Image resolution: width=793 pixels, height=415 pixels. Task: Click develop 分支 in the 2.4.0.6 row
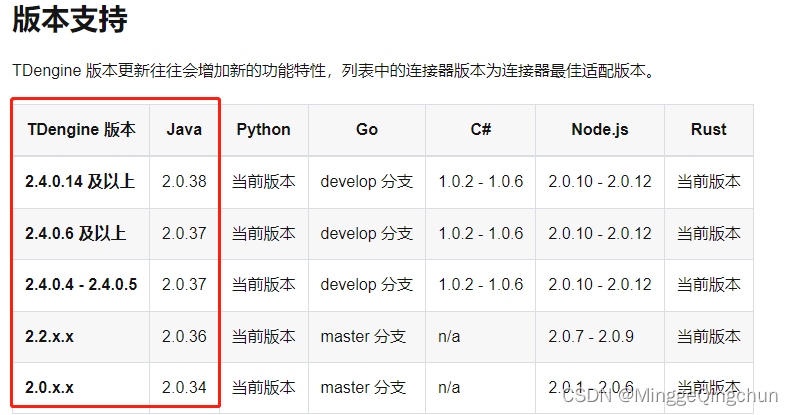pyautogui.click(x=367, y=233)
